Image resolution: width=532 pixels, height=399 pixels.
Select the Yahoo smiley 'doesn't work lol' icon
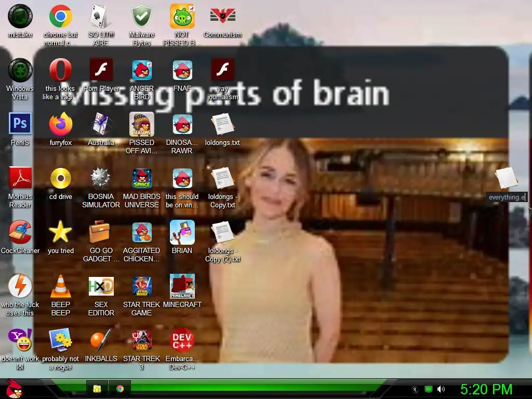tap(20, 340)
